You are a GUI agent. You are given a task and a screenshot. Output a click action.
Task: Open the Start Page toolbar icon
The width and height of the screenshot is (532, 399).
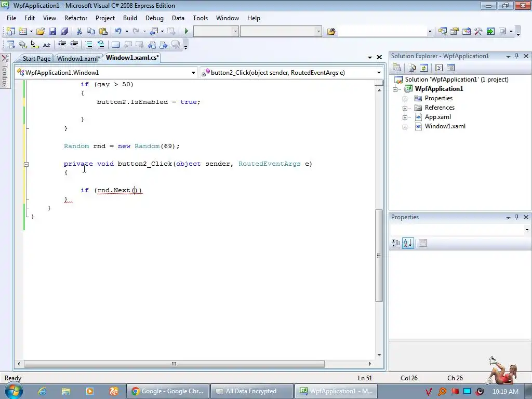[490, 32]
